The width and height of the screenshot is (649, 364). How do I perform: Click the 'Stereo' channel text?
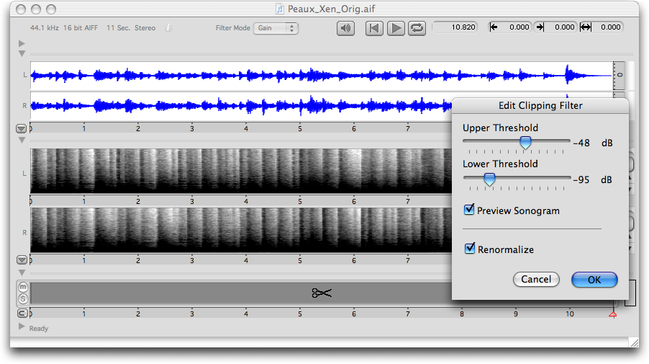145,28
